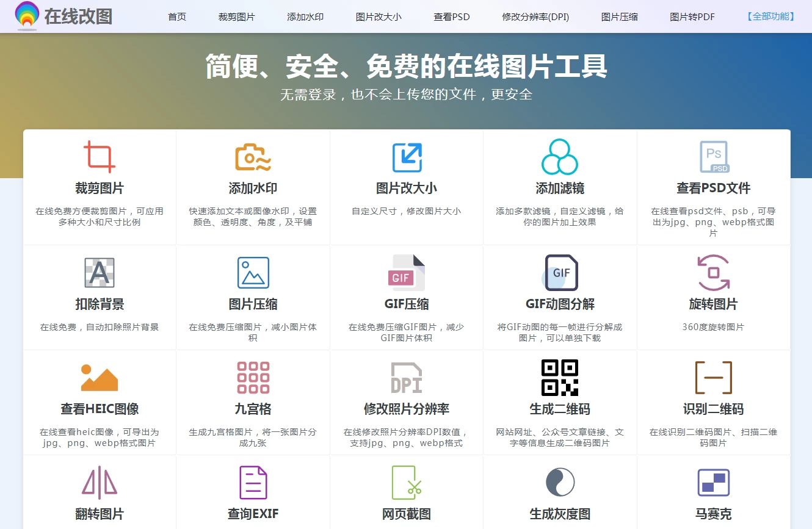Switch to the 图片转PDF menu item

(x=692, y=17)
